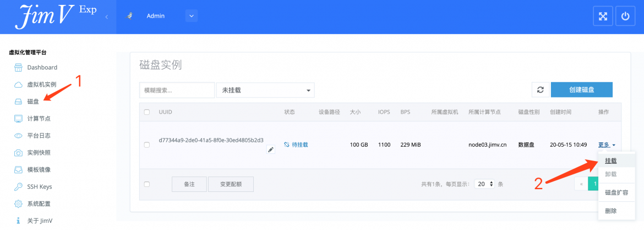Image resolution: width=644 pixels, height=230 pixels.
Task: Open the platform log eye icon
Action: [18, 136]
